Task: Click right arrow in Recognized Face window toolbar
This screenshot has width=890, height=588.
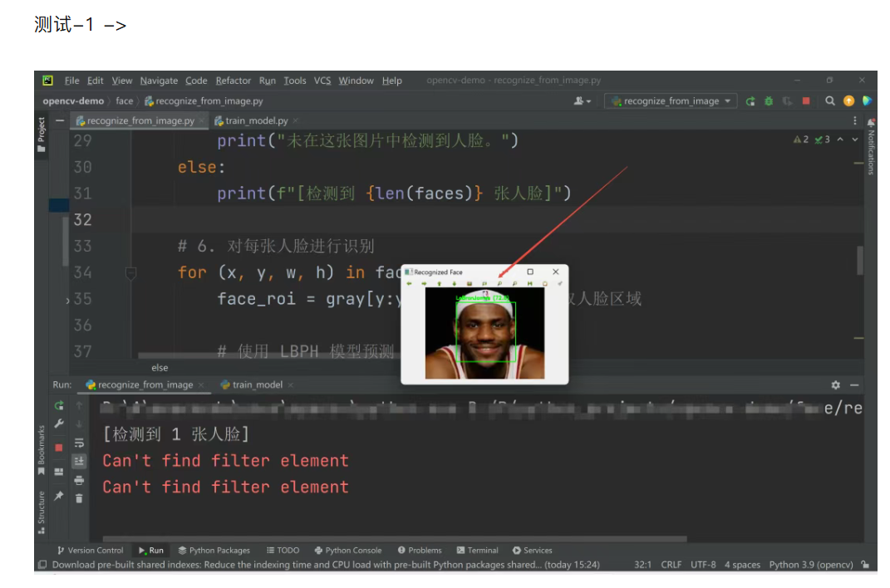Action: tap(424, 283)
